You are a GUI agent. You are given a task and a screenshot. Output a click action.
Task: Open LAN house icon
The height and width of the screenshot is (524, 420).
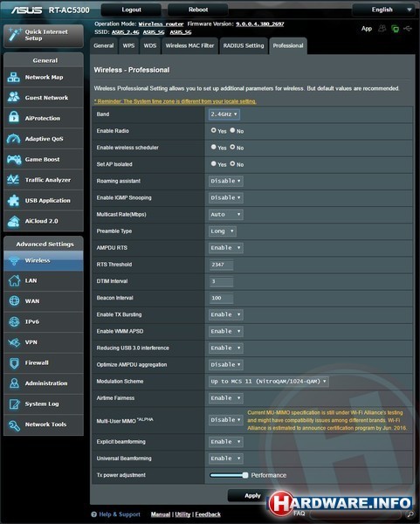(14, 280)
